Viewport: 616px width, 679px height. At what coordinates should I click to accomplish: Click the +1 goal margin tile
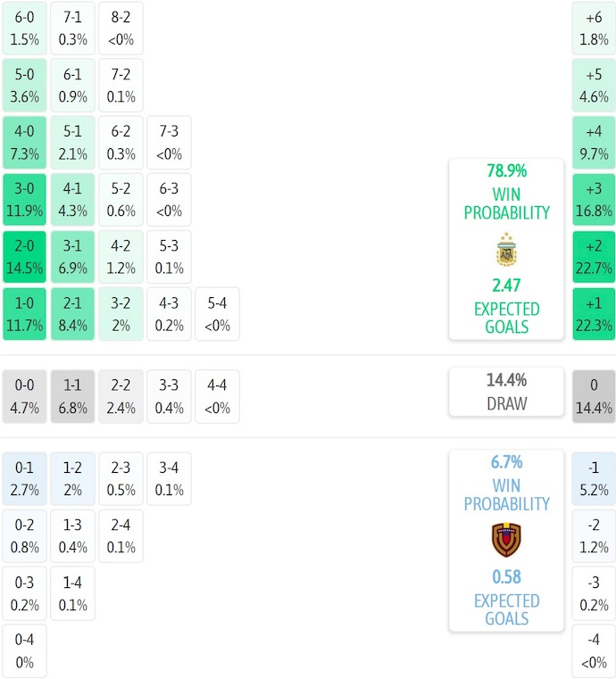point(594,315)
